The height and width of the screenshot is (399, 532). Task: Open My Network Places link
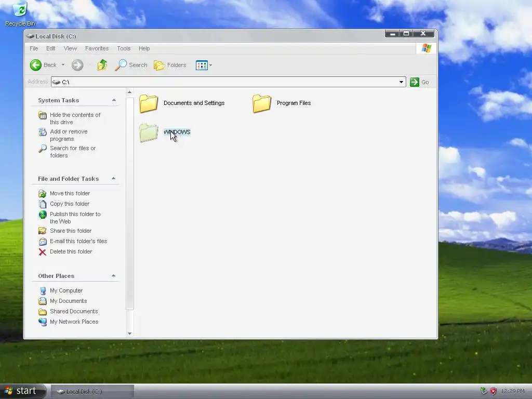tap(74, 321)
